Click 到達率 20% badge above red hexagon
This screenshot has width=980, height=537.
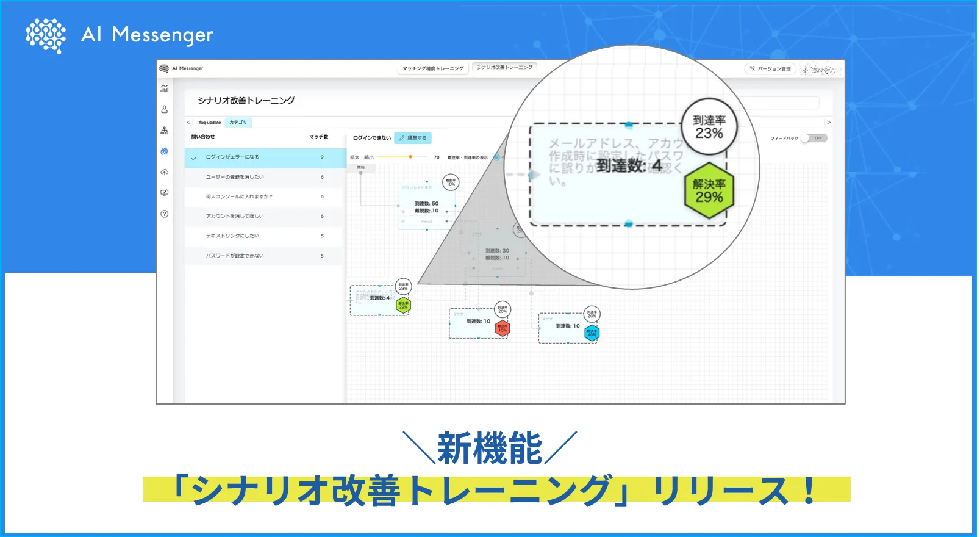coord(503,309)
